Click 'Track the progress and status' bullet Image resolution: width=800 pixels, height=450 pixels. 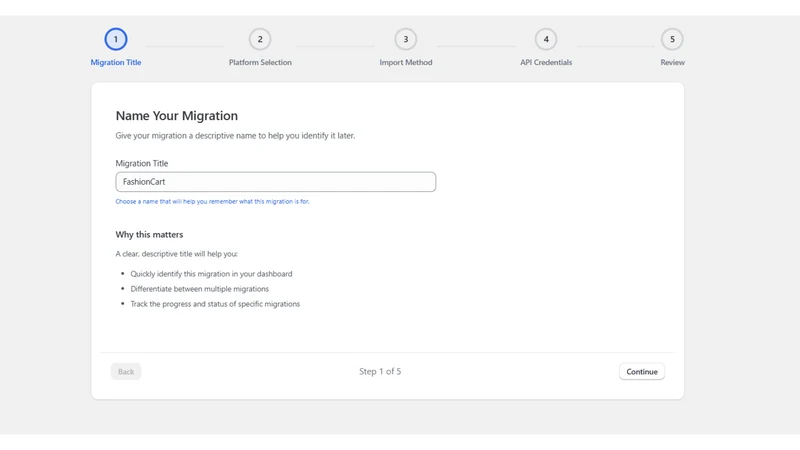[215, 304]
